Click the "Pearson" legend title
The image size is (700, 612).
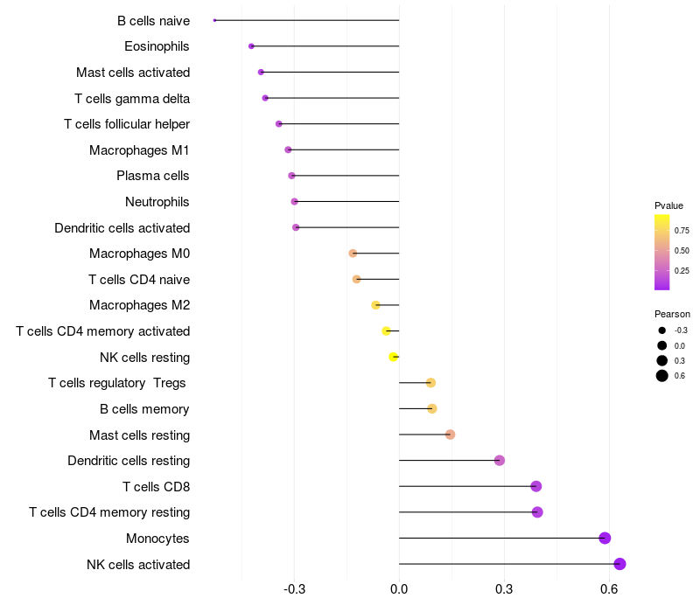point(672,314)
